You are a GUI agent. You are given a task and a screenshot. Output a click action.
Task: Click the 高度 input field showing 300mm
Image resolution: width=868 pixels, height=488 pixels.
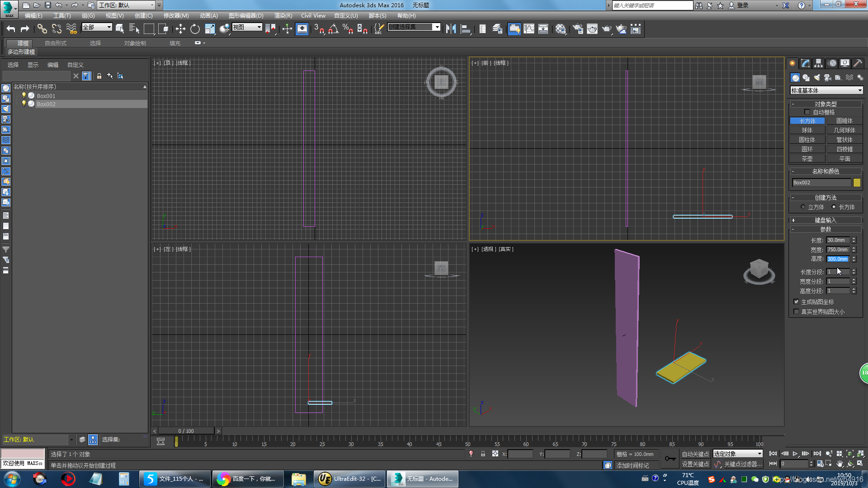tap(838, 258)
